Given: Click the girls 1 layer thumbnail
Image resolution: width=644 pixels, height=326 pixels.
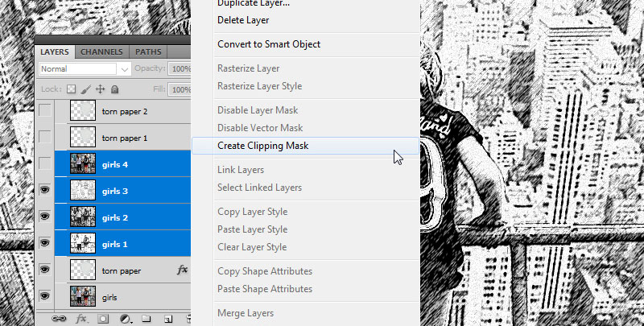Looking at the screenshot, I should (83, 243).
